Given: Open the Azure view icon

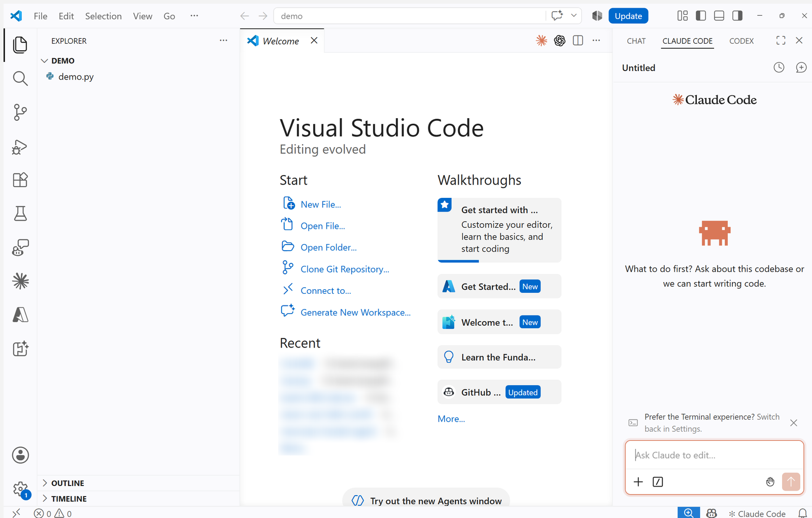Looking at the screenshot, I should pos(20,315).
